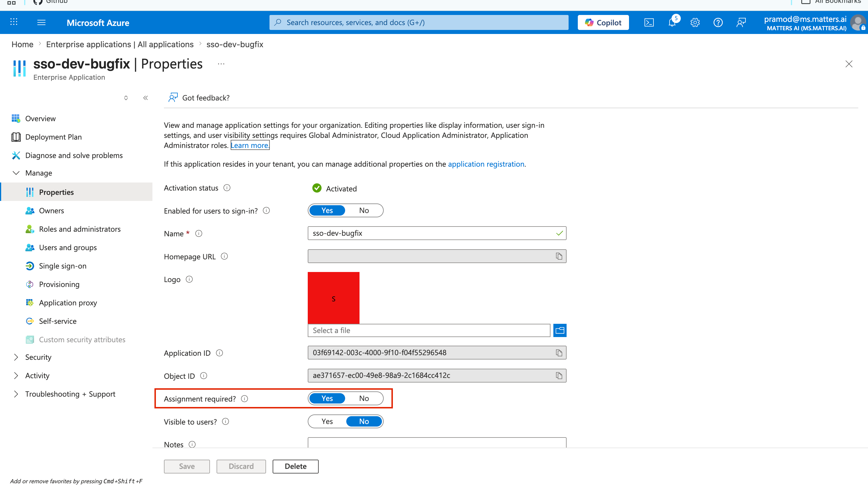Click the sidebar up-down sort arrows icon

click(126, 98)
